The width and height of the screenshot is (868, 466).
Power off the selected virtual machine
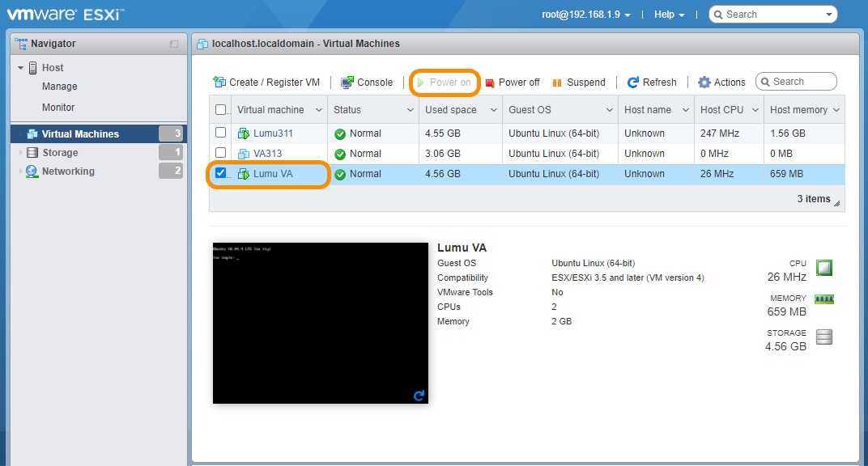[x=512, y=82]
